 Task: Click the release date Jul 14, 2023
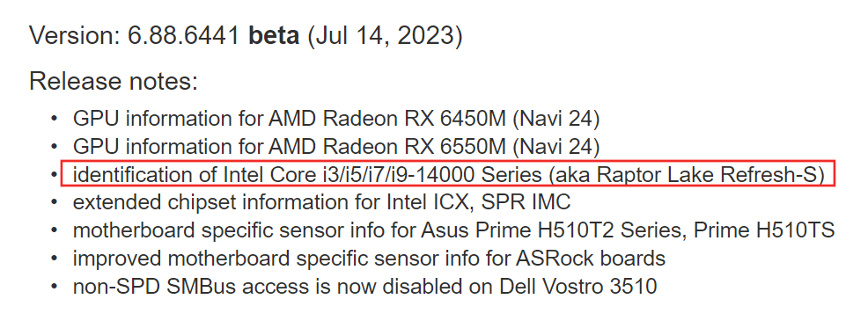pyautogui.click(x=385, y=37)
